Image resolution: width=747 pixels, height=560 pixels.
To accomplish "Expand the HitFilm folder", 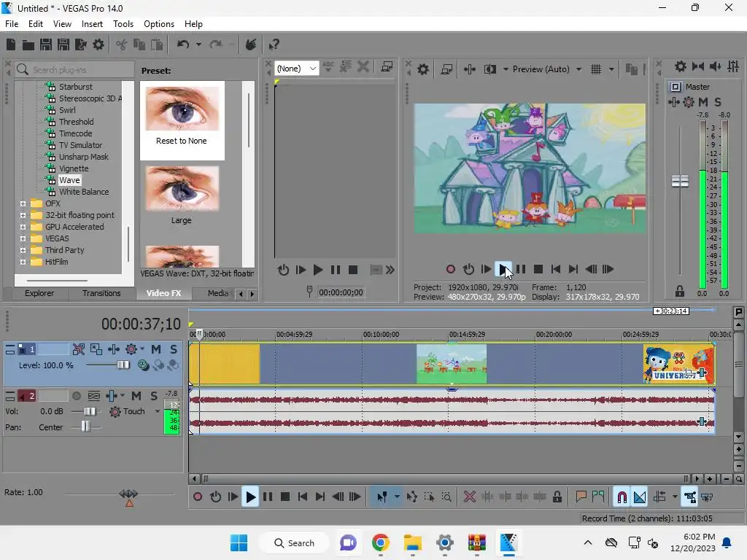I will pyautogui.click(x=23, y=262).
